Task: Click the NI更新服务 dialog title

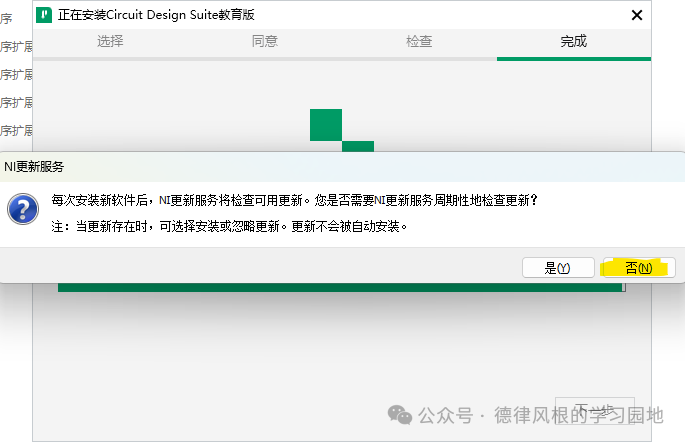Action: 34,166
